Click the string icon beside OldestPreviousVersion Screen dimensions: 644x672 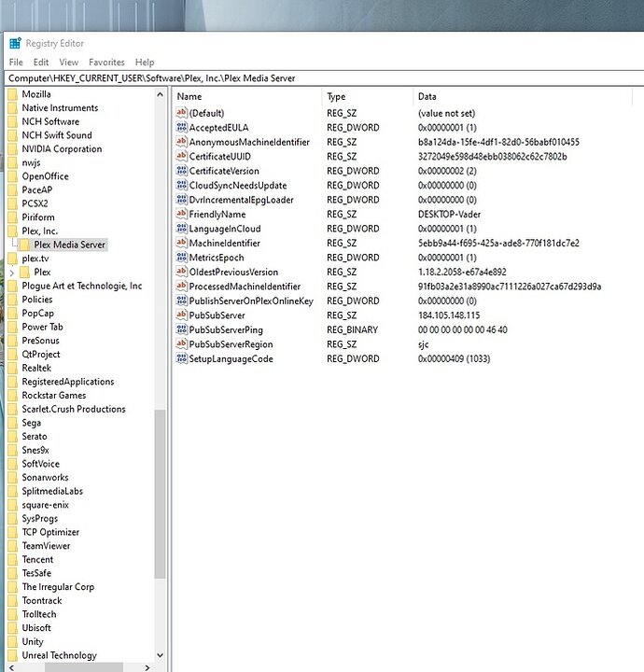(182, 272)
